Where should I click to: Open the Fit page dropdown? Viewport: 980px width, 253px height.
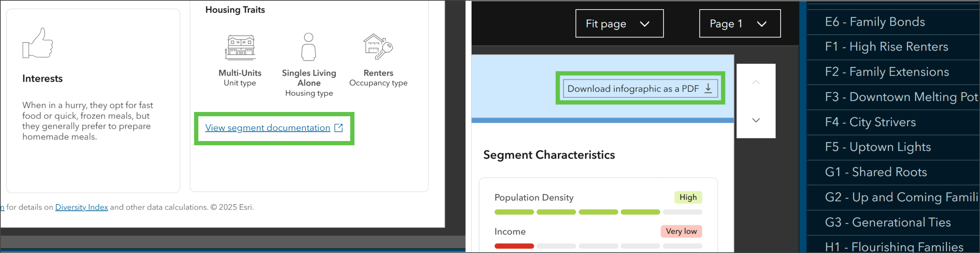pos(619,24)
